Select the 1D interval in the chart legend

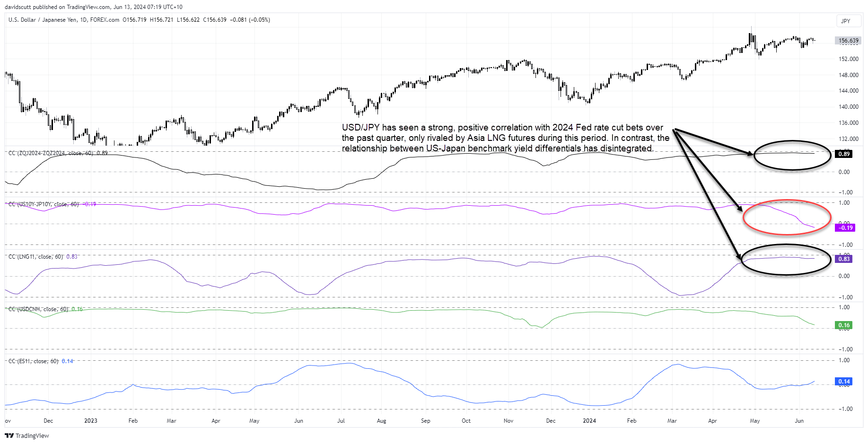pos(83,20)
